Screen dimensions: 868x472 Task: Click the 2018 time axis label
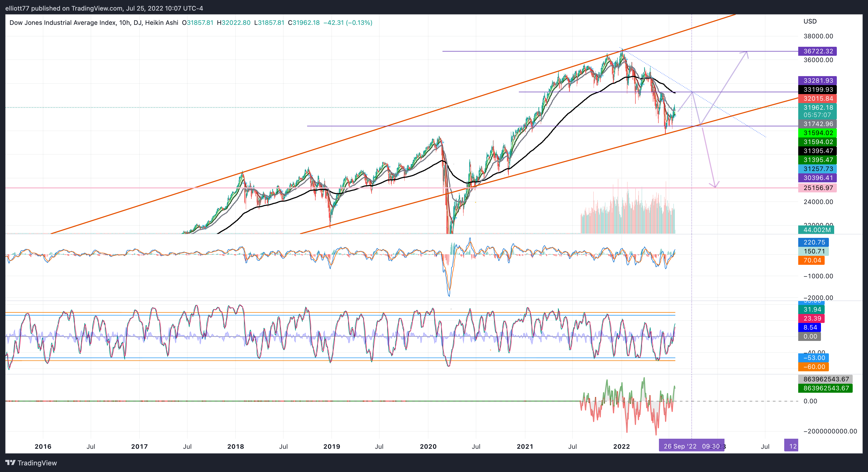pos(236,446)
